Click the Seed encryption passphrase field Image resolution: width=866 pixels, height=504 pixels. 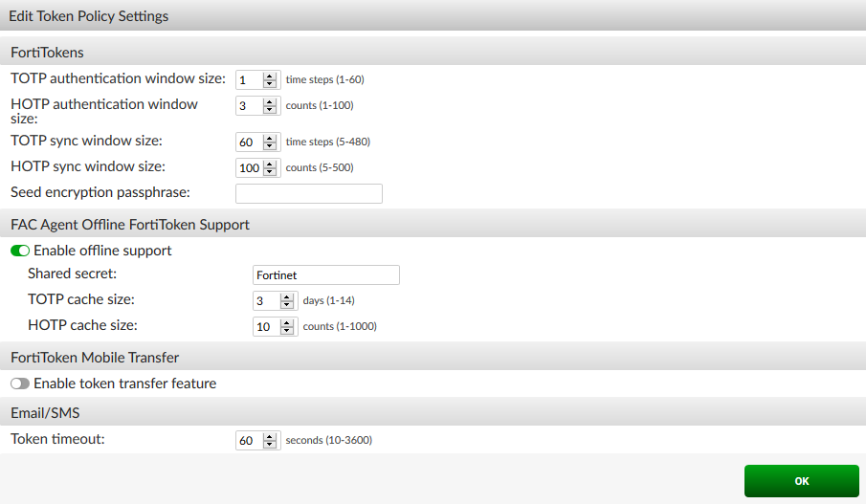coord(308,194)
